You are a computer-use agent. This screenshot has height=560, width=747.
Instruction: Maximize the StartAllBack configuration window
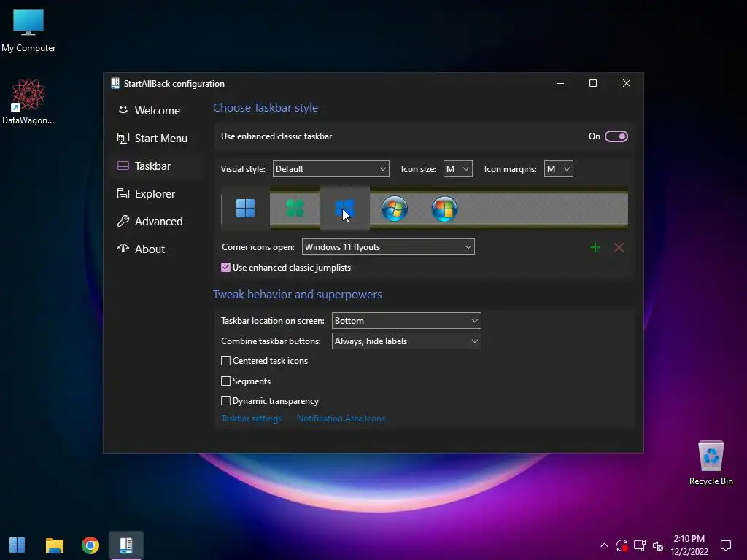593,83
